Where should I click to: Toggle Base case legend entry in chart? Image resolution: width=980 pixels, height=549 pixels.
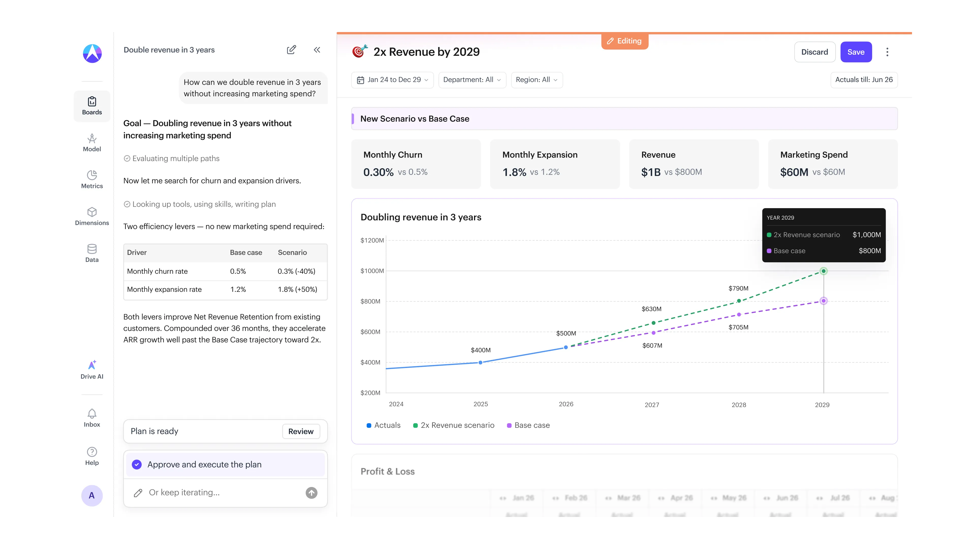[529, 425]
